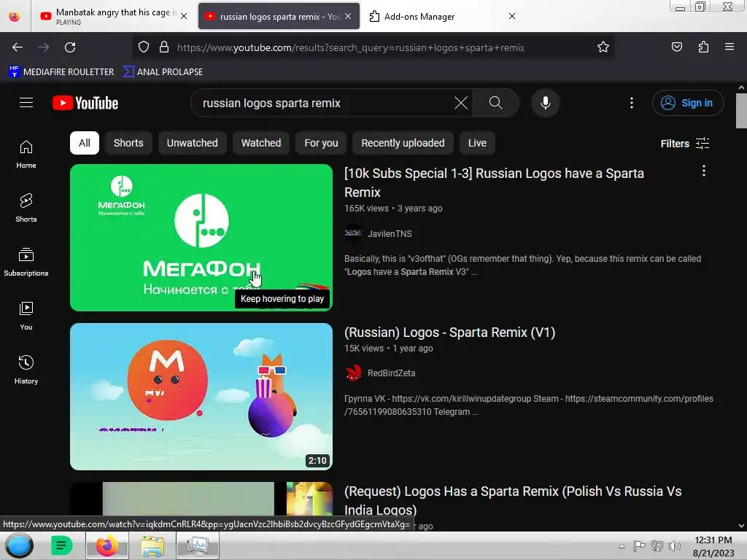
Task: Select the Unwatched filter chip
Action: 192,143
